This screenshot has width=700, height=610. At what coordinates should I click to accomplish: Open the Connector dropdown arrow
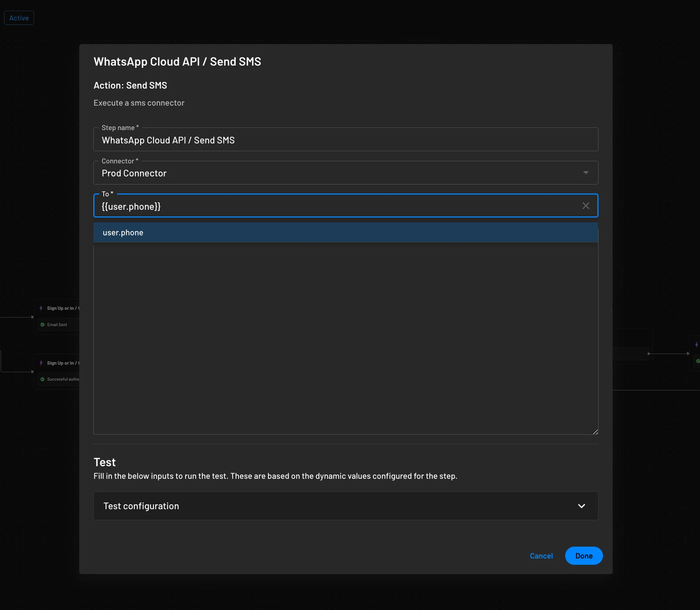pos(586,173)
